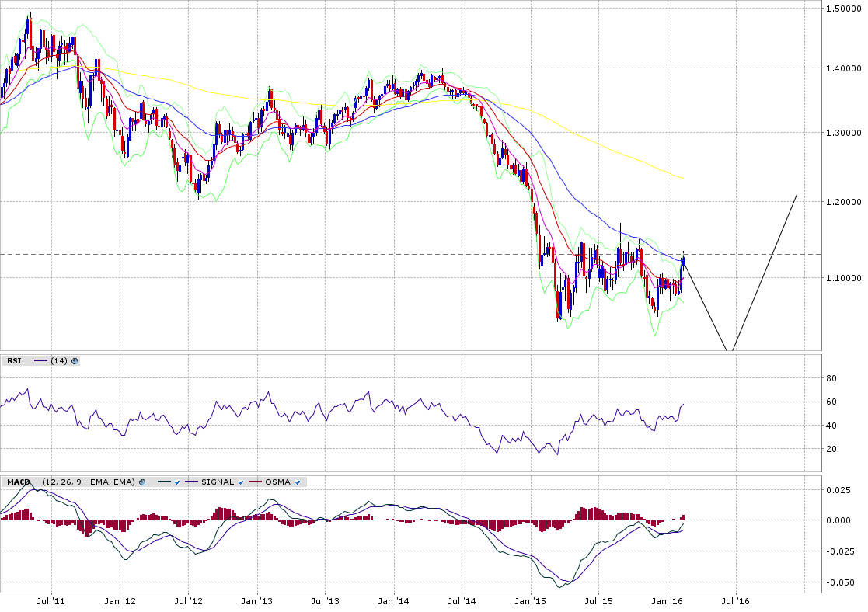The height and width of the screenshot is (612, 868).
Task: Disable the OSMA histogram checkbox
Action: [x=298, y=482]
